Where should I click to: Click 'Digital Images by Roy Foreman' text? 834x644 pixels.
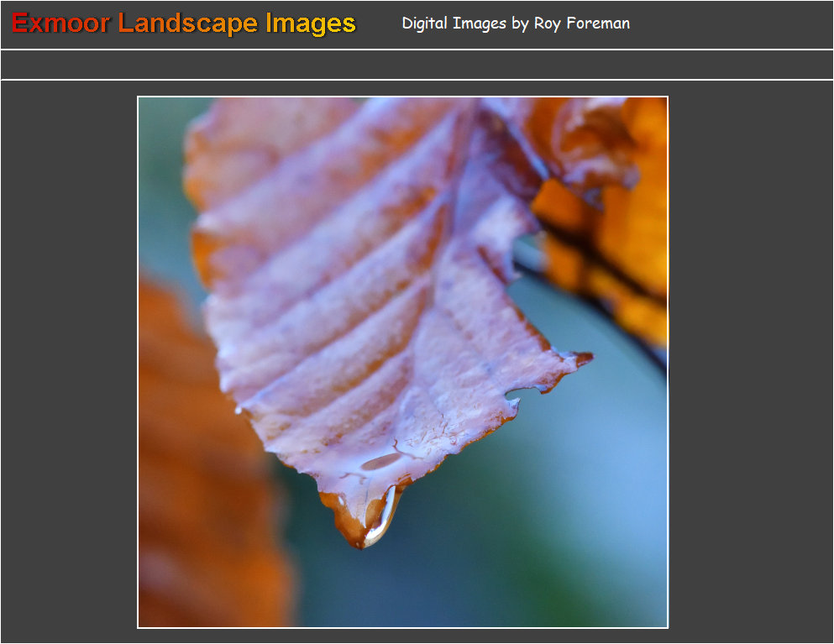516,24
